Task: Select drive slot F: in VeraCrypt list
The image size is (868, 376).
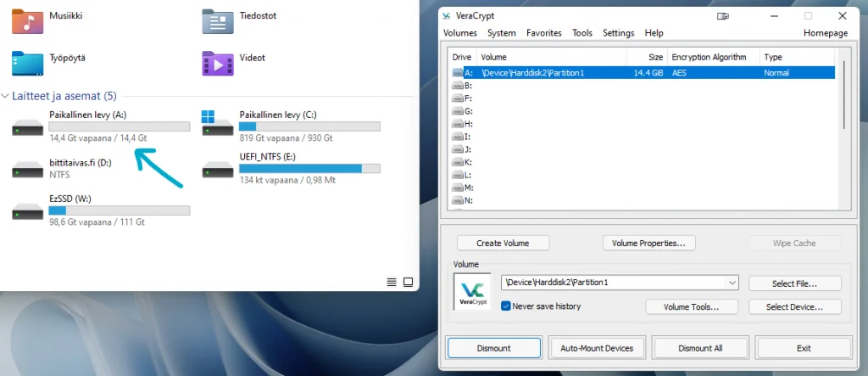Action: [462, 98]
